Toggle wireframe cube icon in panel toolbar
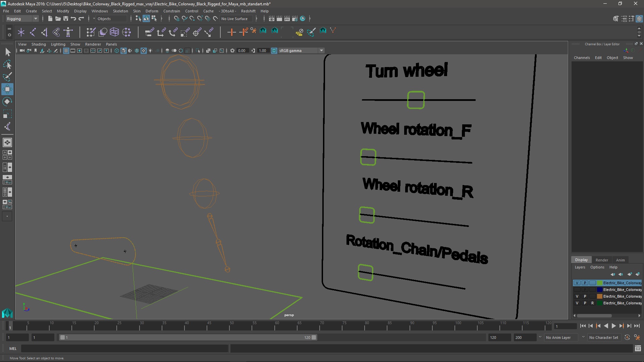The image size is (644, 362). pos(117,51)
